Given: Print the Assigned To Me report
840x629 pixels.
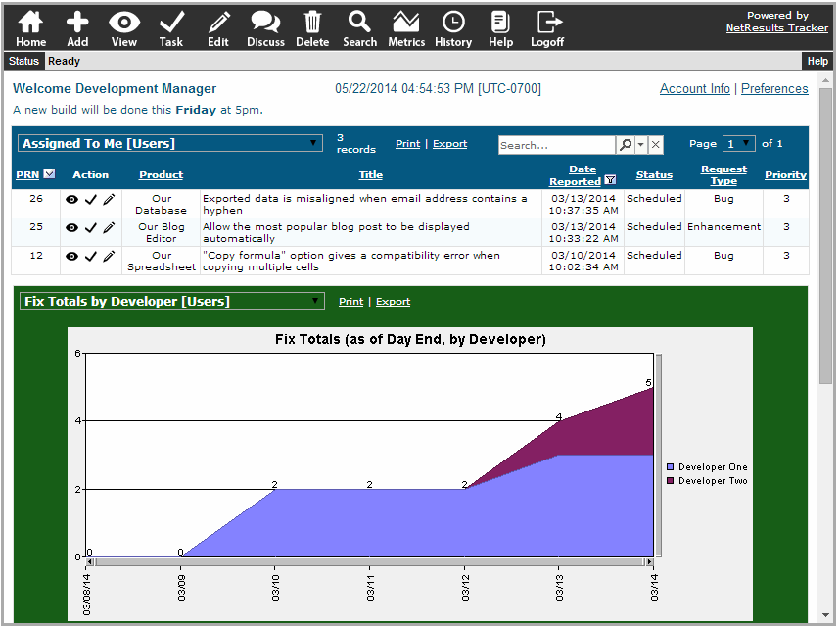Looking at the screenshot, I should 407,144.
